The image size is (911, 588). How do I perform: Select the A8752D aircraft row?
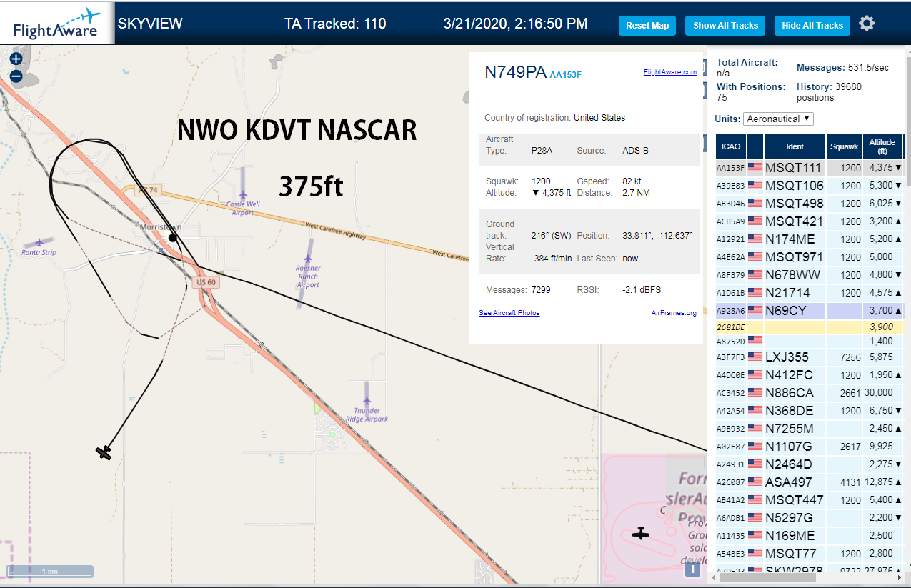pos(810,341)
